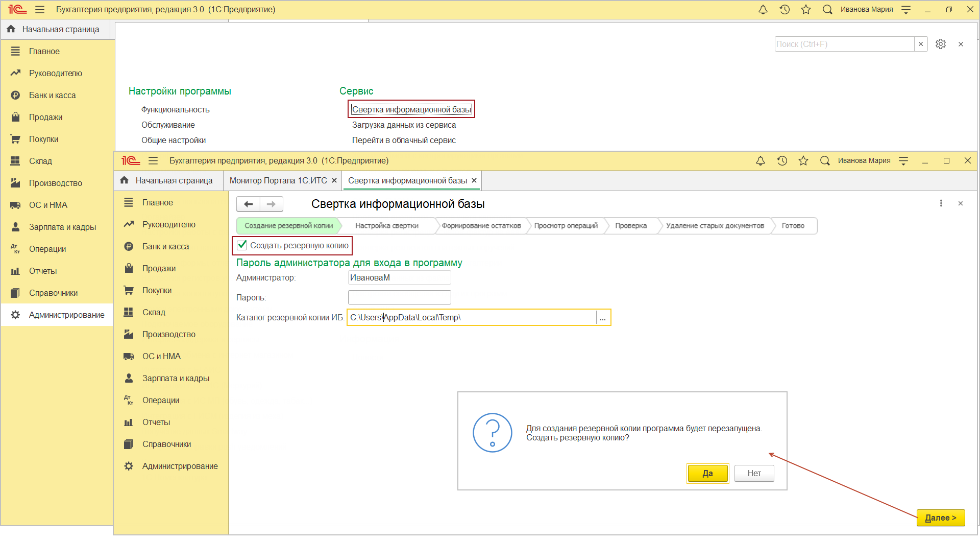The height and width of the screenshot is (540, 980).
Task: Open three-dot more menu of Свертка form
Action: click(941, 203)
